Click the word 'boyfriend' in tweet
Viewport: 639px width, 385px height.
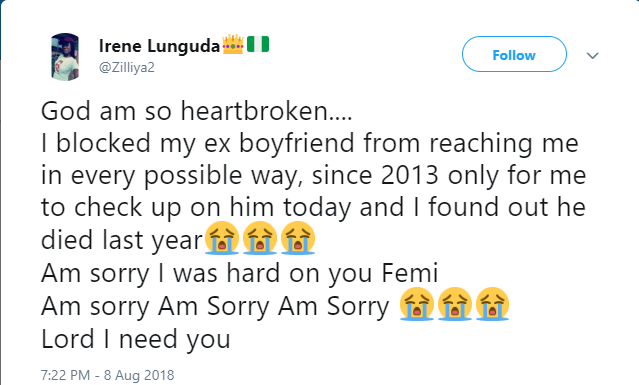(297, 143)
